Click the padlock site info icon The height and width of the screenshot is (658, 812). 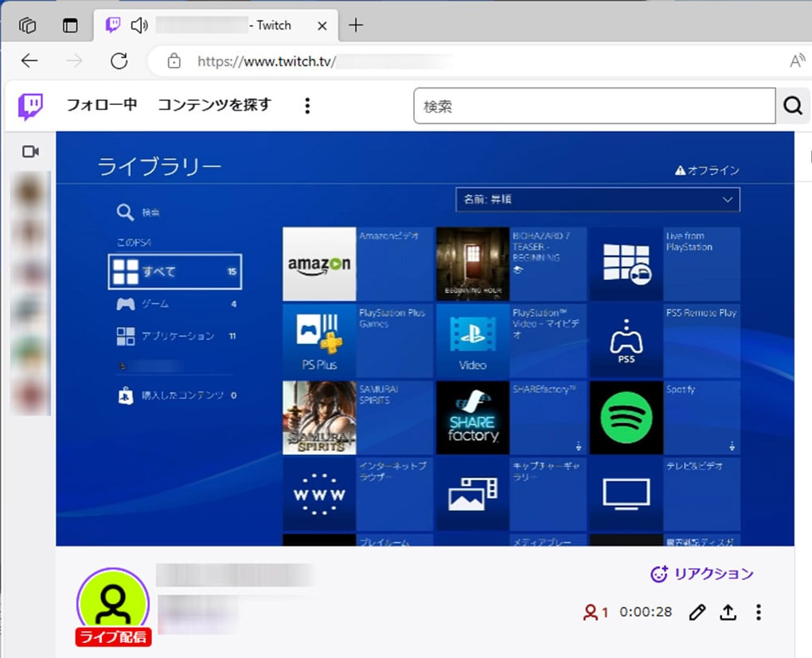[x=174, y=61]
